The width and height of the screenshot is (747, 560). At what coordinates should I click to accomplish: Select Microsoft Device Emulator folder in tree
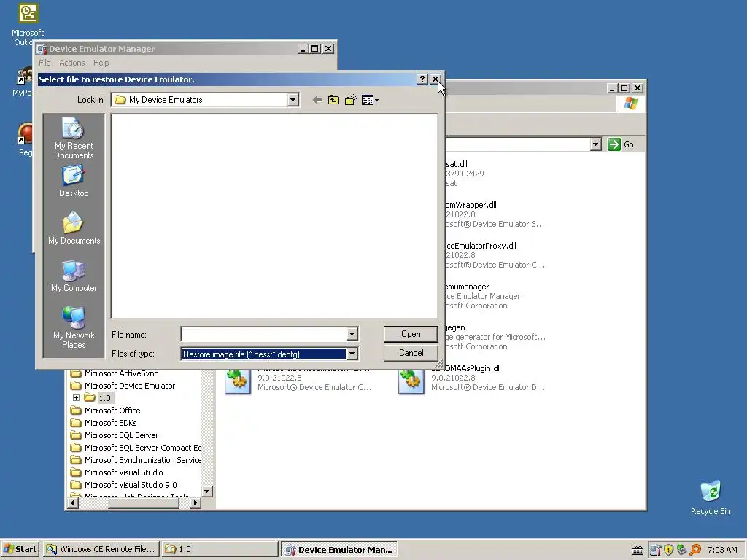[130, 386]
